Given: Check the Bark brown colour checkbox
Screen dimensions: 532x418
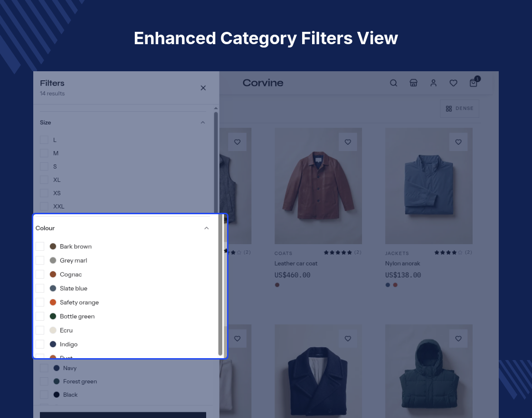Looking at the screenshot, I should [40, 247].
